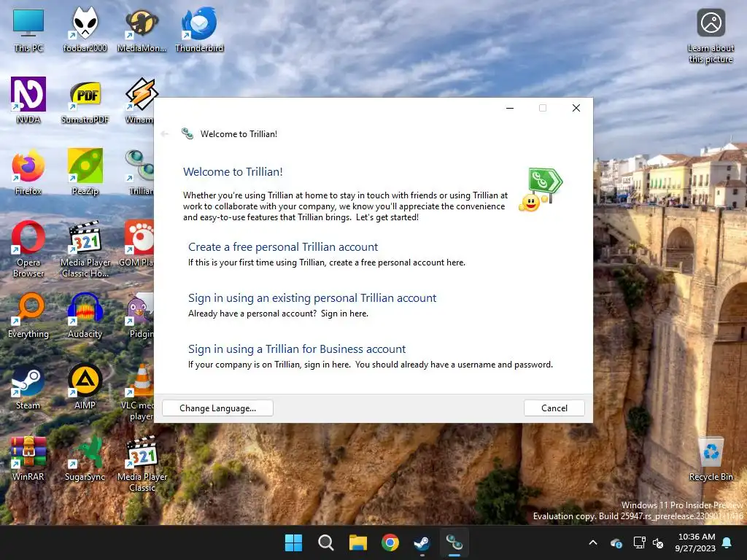Select the WinRAR desktop shortcut

tap(28, 458)
